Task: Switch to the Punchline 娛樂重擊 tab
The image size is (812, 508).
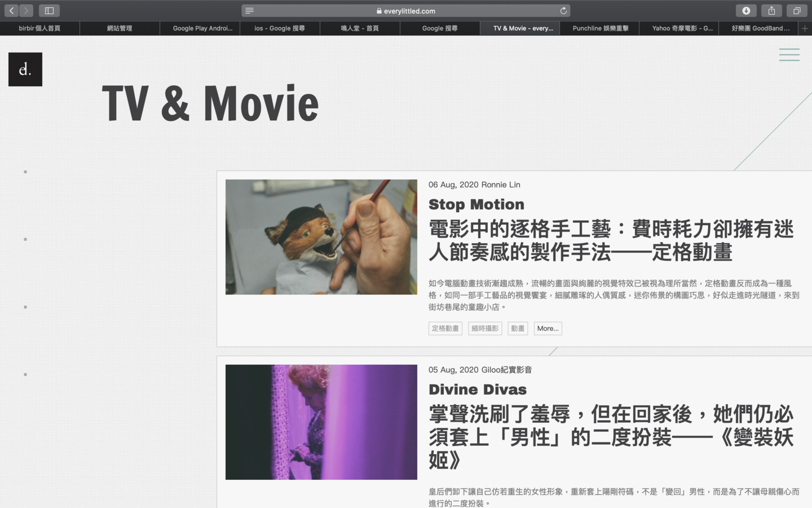Action: click(600, 28)
